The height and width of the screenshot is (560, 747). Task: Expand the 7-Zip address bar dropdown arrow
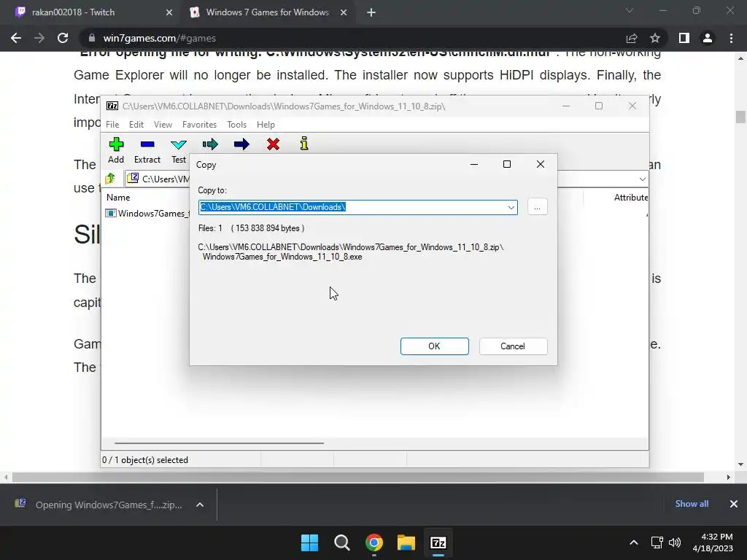coord(642,179)
